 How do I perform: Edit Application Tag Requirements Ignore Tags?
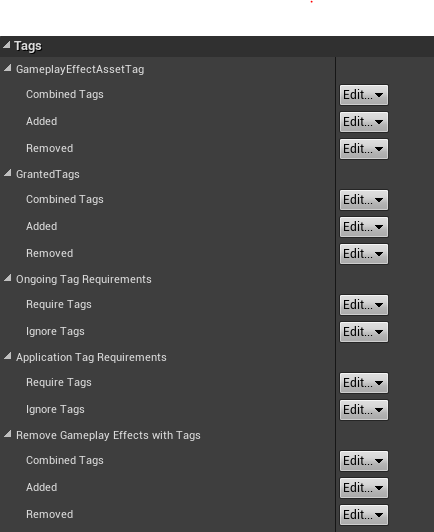[x=363, y=410]
